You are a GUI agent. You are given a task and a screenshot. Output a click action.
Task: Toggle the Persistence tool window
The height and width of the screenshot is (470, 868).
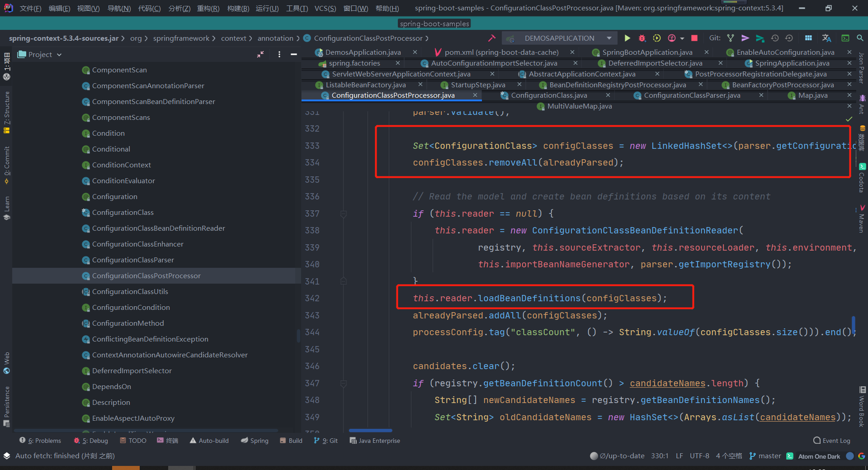coord(6,406)
